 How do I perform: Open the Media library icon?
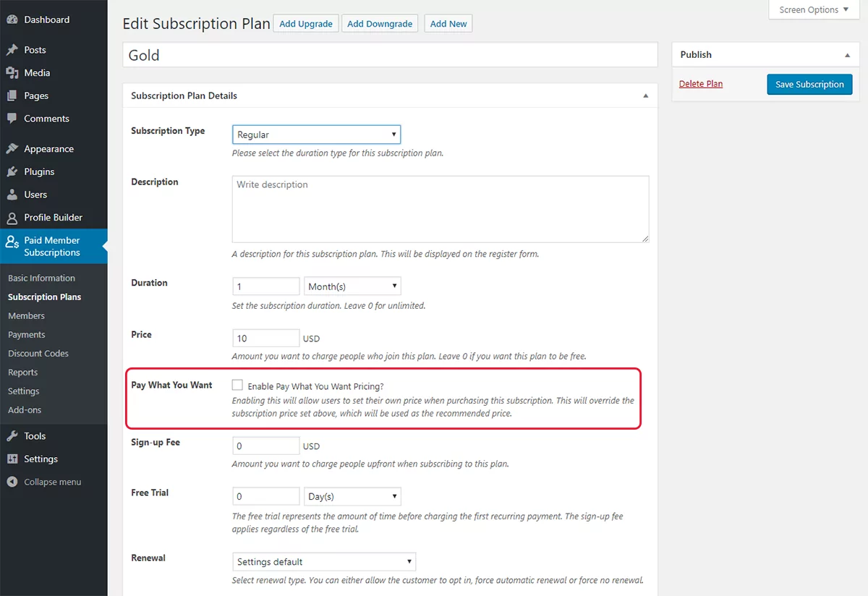[12, 73]
